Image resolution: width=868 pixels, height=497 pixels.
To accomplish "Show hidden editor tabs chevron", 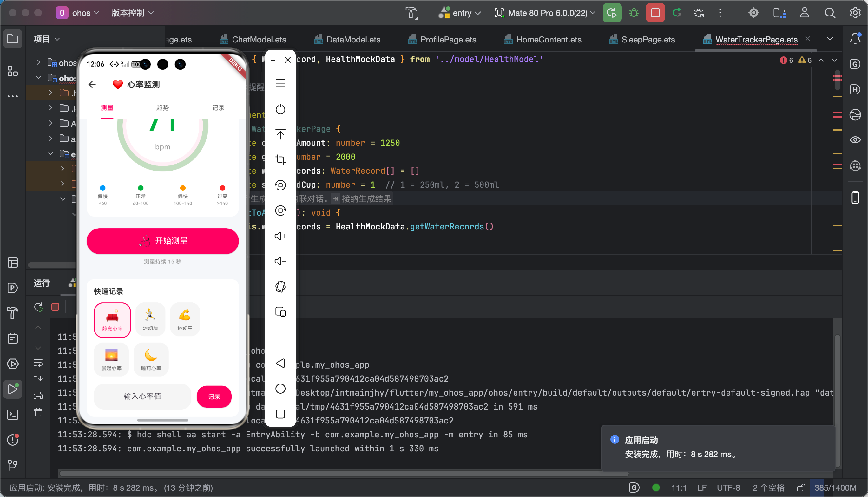I will click(830, 39).
